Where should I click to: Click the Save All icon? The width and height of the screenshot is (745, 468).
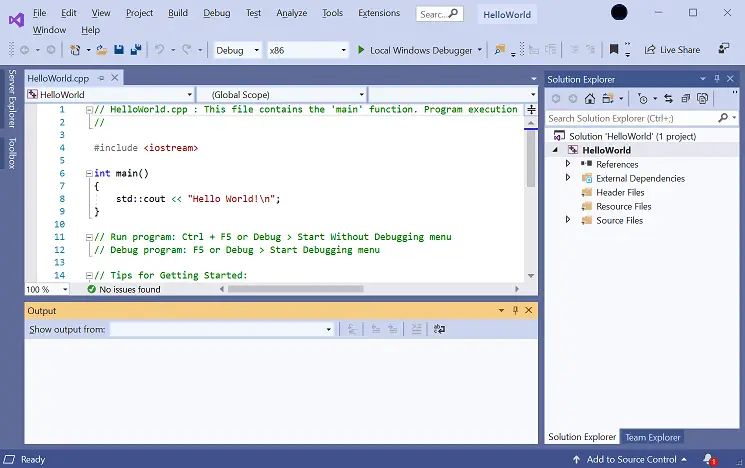click(136, 49)
